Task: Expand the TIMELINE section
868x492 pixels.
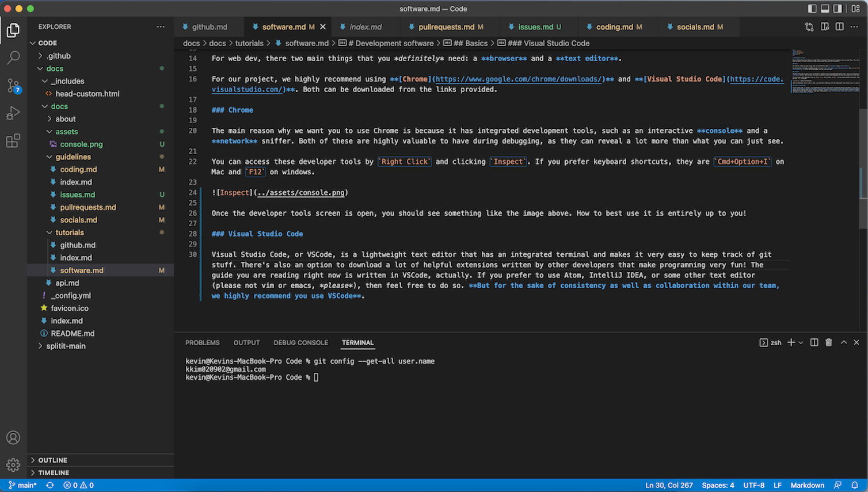Action: point(100,473)
